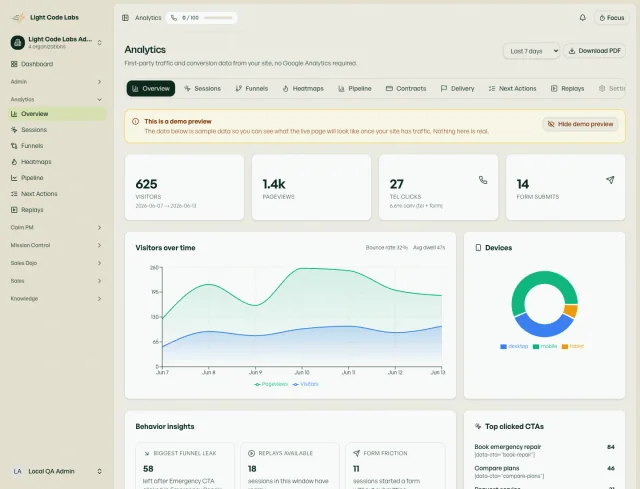The width and height of the screenshot is (640, 489).
Task: Expand the Mission Control section
Action: pos(56,245)
